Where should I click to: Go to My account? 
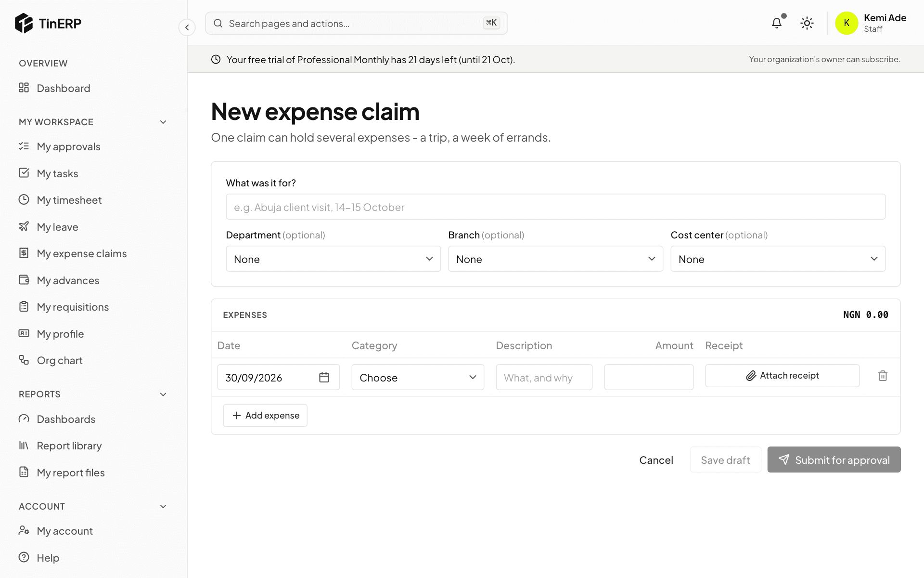coord(93,531)
